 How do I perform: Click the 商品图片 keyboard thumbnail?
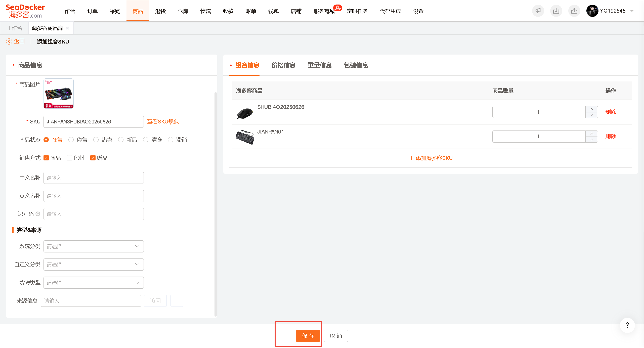coord(59,94)
